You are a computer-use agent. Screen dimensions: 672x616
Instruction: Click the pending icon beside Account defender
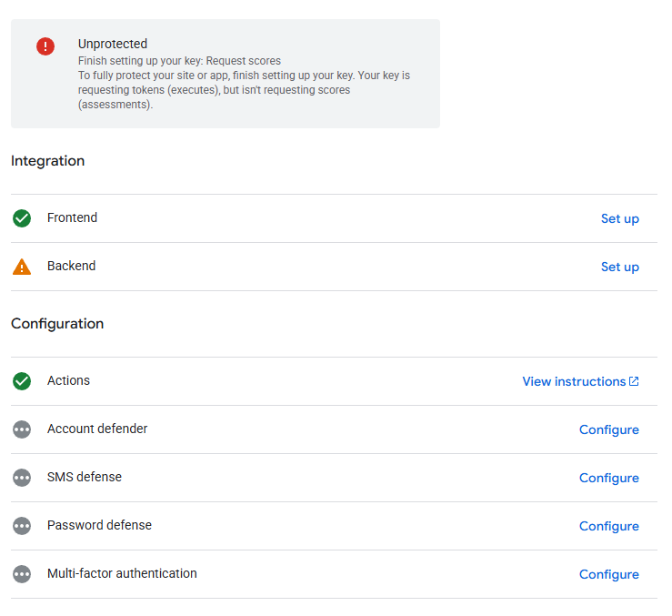22,429
